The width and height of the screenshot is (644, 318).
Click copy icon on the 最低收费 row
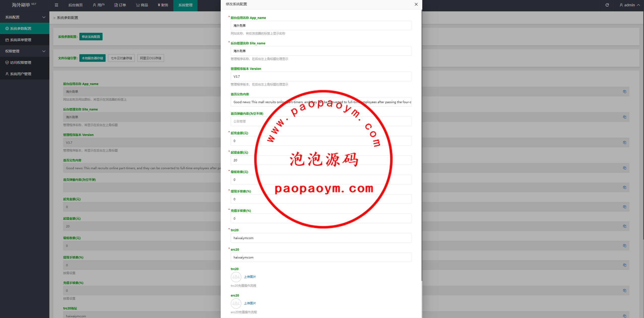(x=625, y=246)
